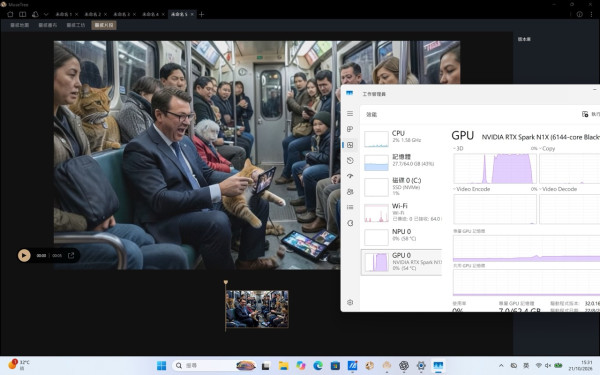Open the Video Decode graph dropdown
The width and height of the screenshot is (600, 375).
[x=558, y=189]
